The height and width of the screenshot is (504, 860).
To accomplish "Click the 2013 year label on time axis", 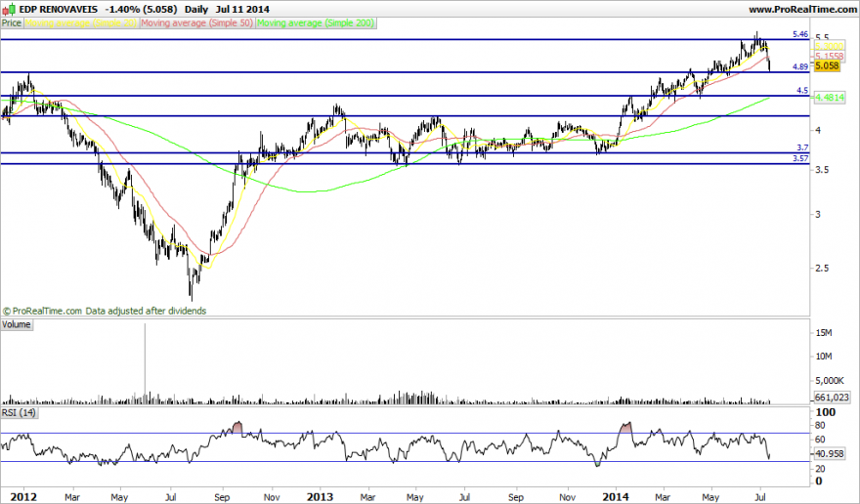I will tap(320, 497).
